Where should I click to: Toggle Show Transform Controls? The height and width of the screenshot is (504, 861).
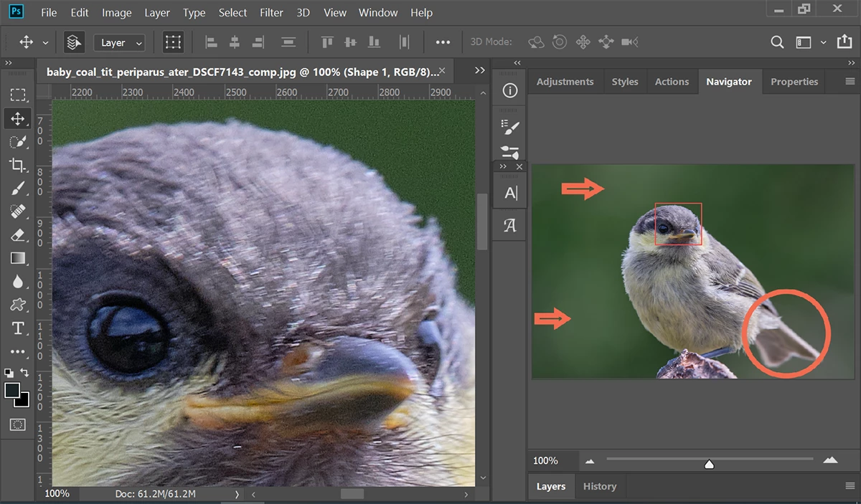pos(172,42)
